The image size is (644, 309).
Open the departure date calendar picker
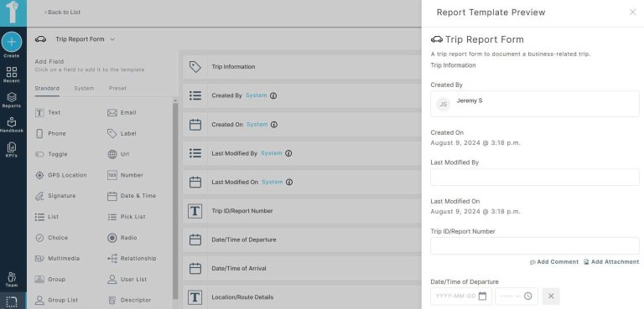(x=482, y=296)
